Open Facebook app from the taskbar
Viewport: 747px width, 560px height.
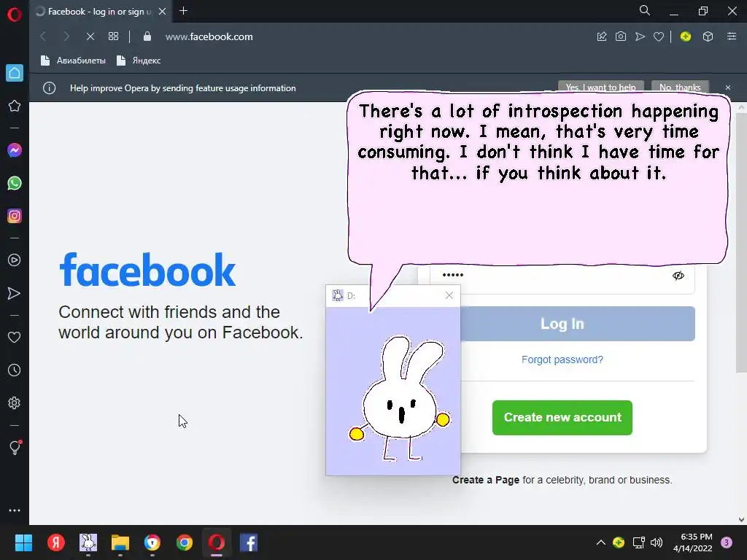click(x=249, y=542)
